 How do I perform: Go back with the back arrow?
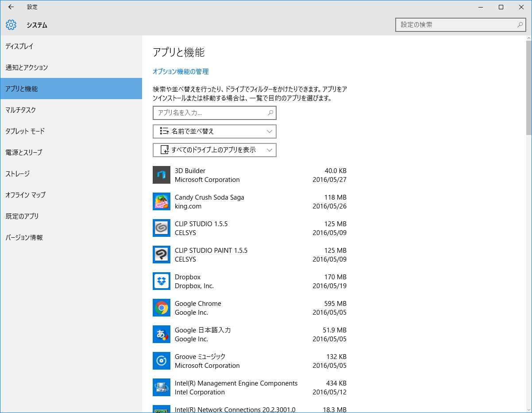11,7
